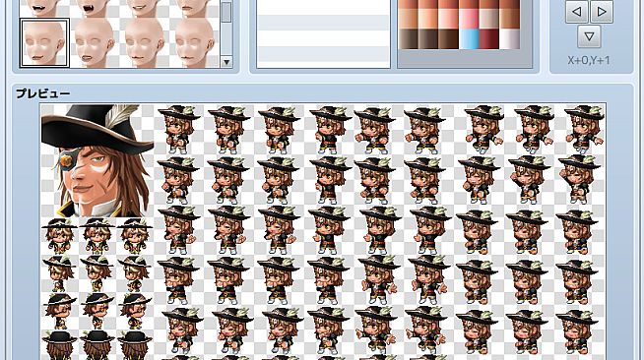Image resolution: width=644 pixels, height=360 pixels.
Task: Click the face list scrollbar thumb
Action: point(226,12)
